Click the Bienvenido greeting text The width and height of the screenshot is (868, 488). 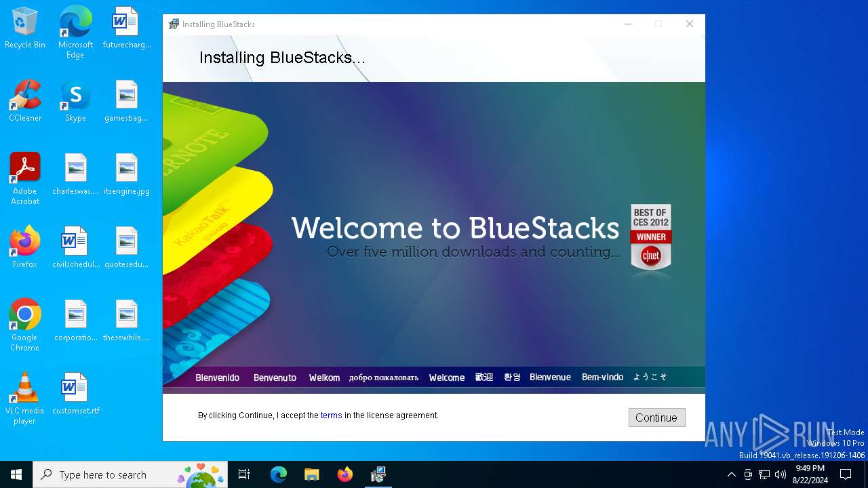tap(218, 378)
